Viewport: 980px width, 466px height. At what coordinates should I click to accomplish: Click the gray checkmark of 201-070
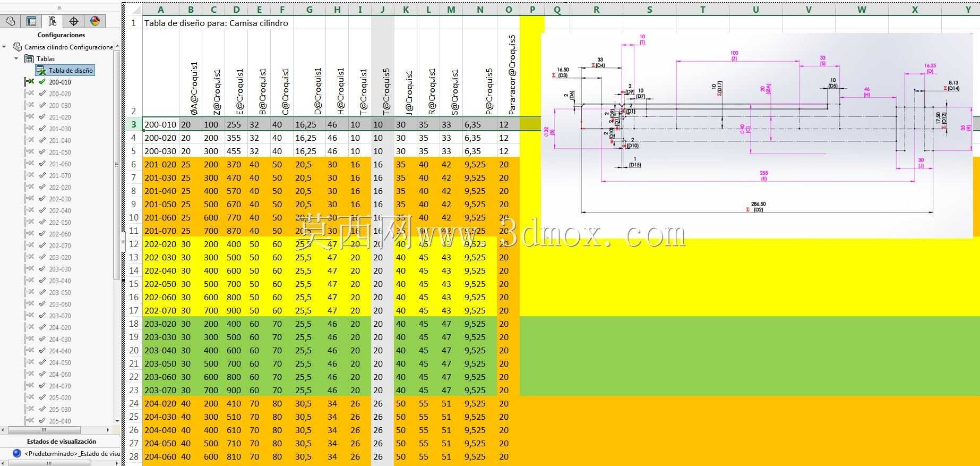[42, 175]
